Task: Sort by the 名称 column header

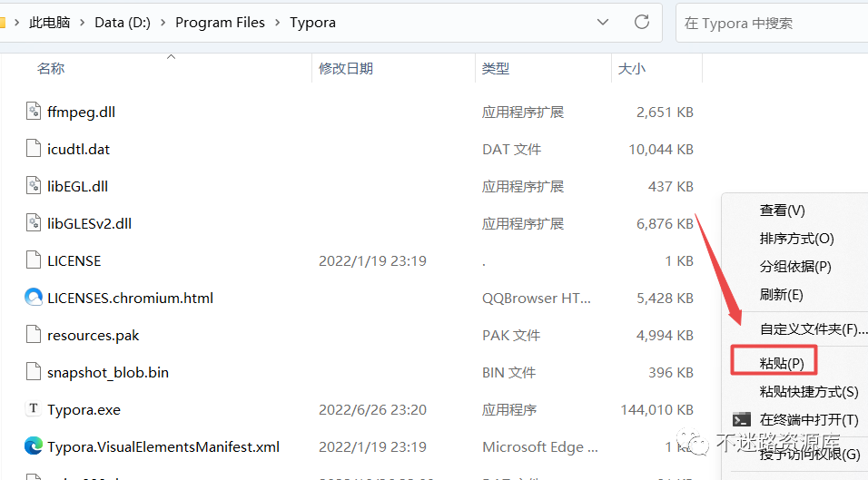Action: (x=51, y=69)
